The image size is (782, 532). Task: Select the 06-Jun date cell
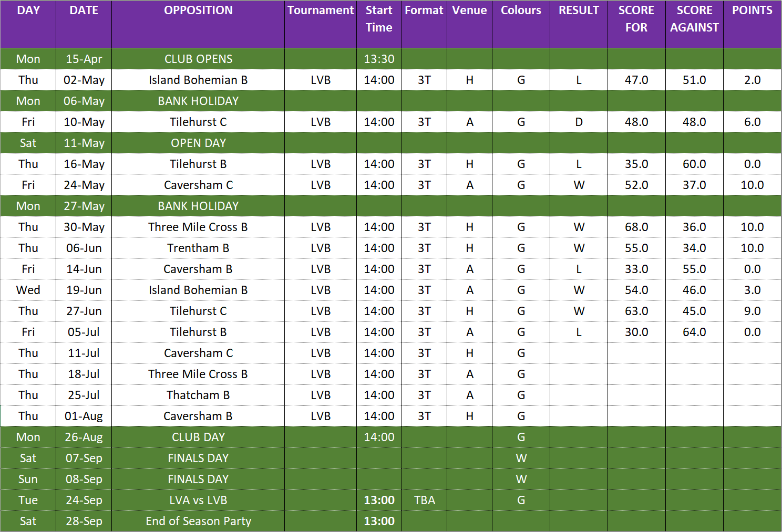point(84,248)
